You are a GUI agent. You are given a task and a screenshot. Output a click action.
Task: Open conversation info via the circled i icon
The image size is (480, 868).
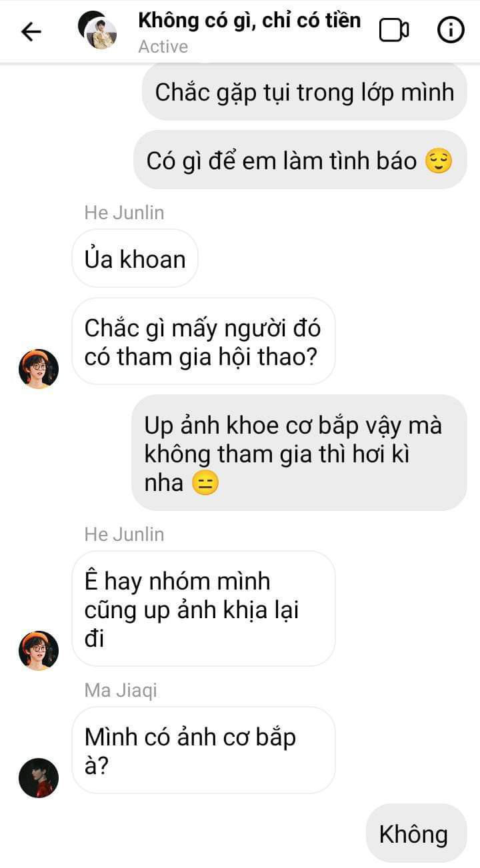coord(450,30)
